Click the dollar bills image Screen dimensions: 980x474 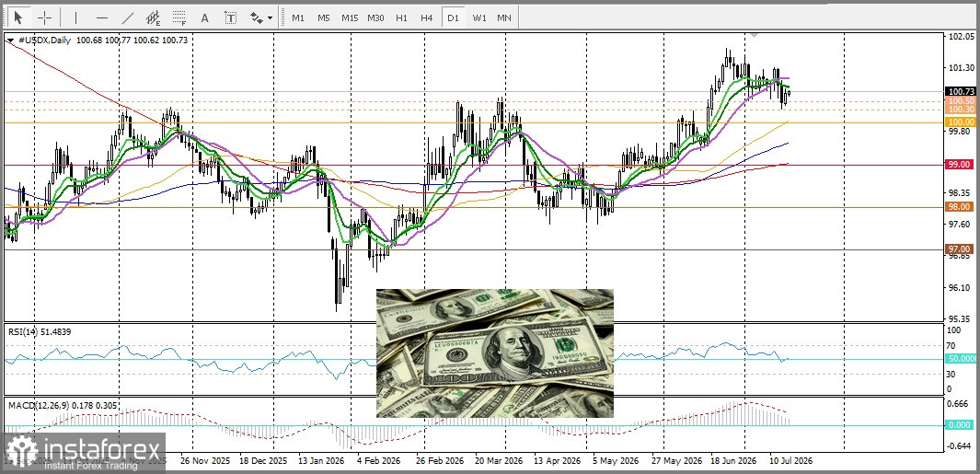click(494, 353)
